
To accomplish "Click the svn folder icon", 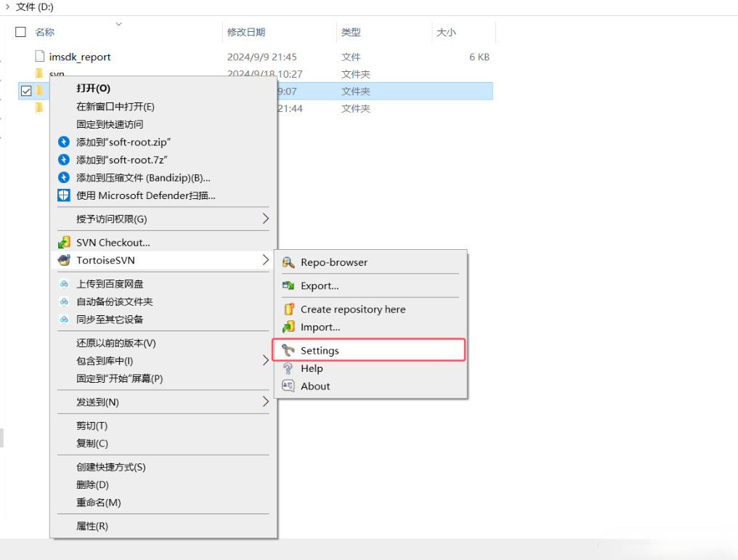I will [x=39, y=73].
